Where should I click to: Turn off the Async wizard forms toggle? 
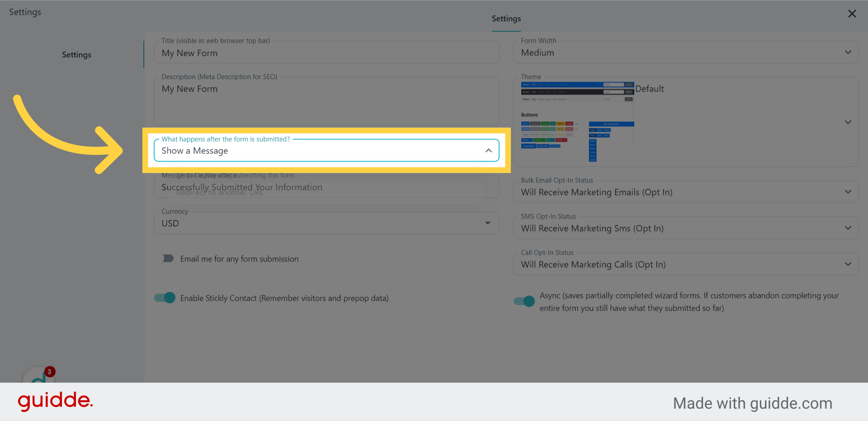pos(524,301)
